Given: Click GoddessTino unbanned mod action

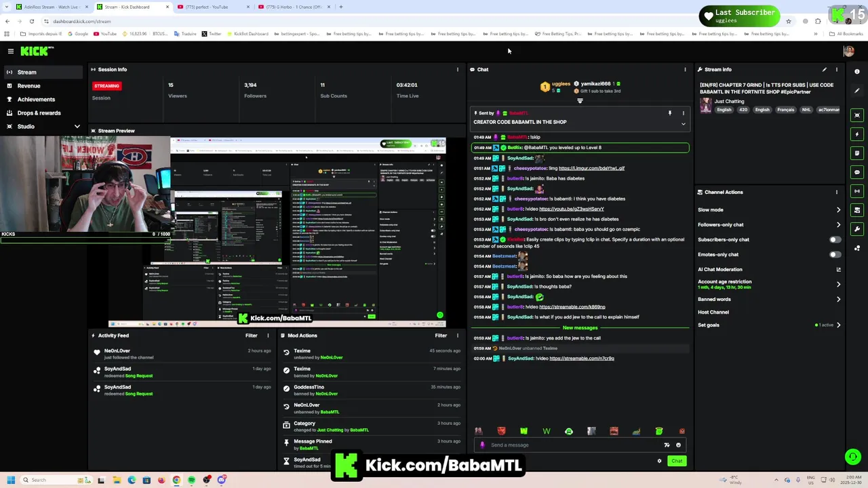Looking at the screenshot, I should point(372,390).
